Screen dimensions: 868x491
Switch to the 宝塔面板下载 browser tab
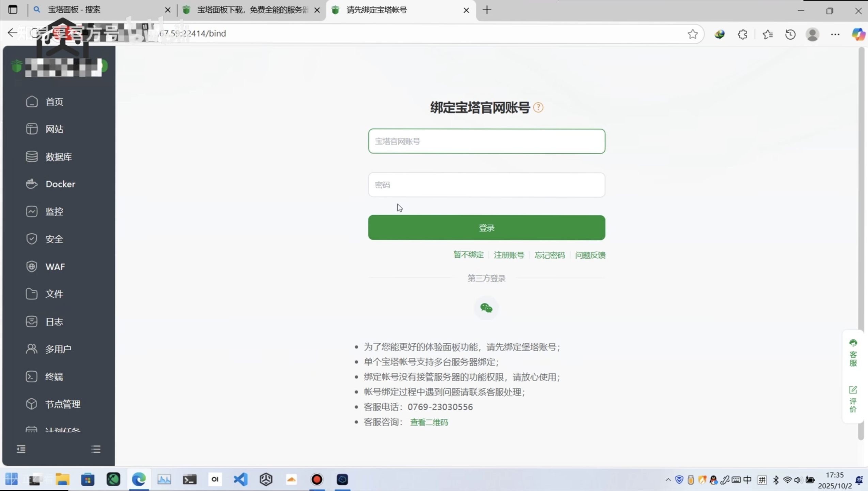252,10
